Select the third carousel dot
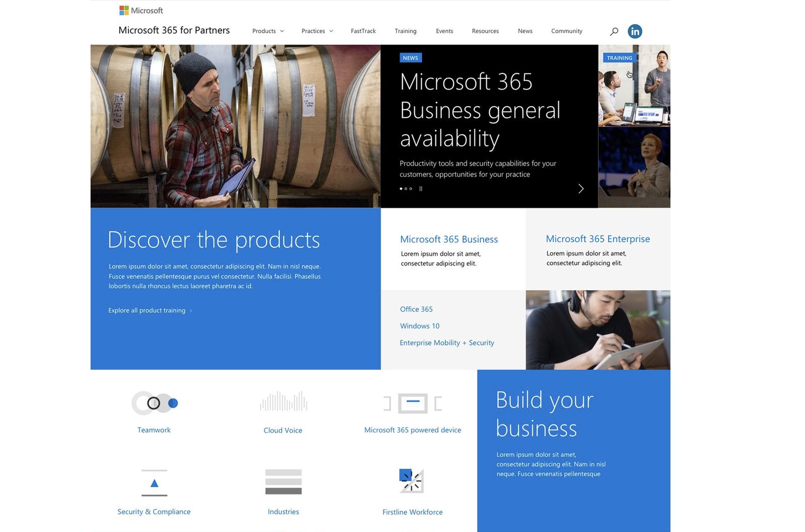Screen dimensions: 805x532 pyautogui.click(x=411, y=189)
